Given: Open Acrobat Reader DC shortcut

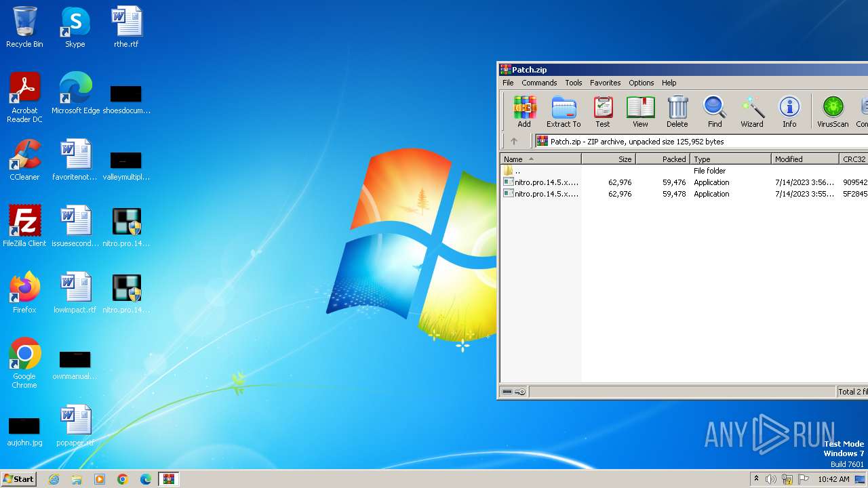Looking at the screenshot, I should (x=24, y=98).
